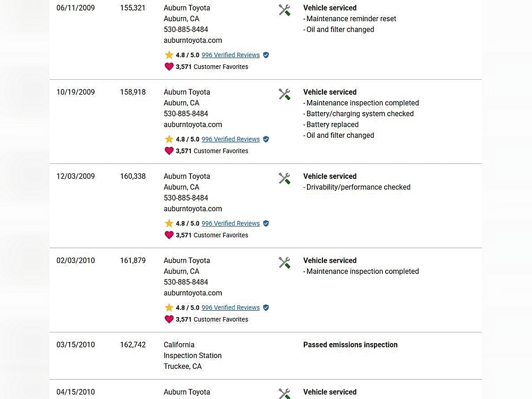Click the wrench icon for the 02/03/2010 service
The width and height of the screenshot is (532, 399).
[x=285, y=262]
